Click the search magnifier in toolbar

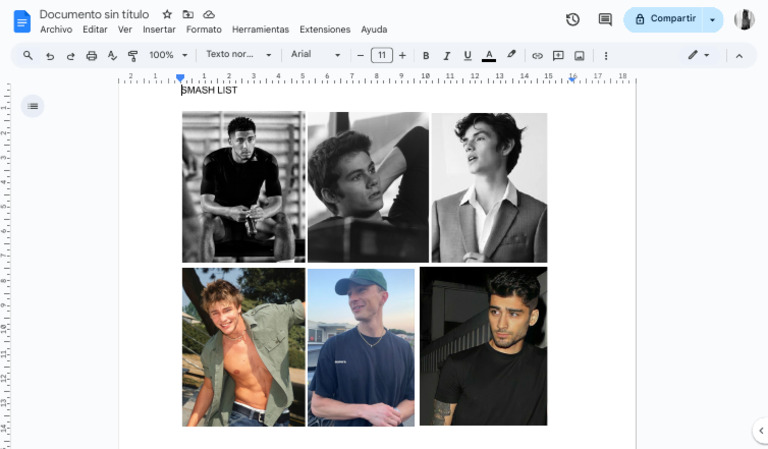(28, 55)
